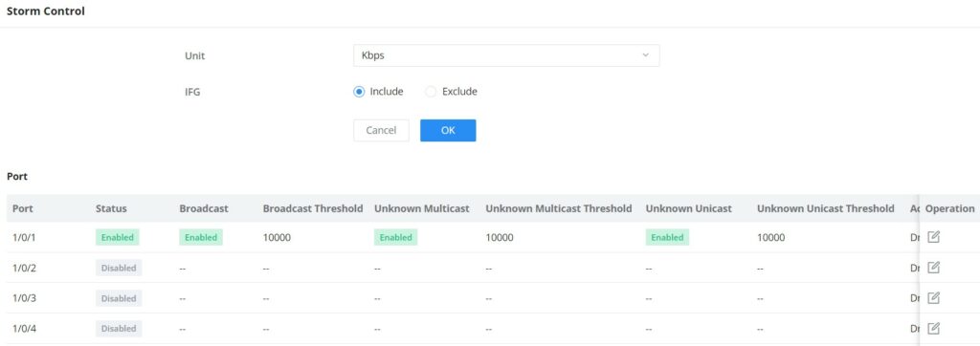Click the Broadcast column header
Image resolution: width=980 pixels, height=346 pixels.
[x=204, y=208]
